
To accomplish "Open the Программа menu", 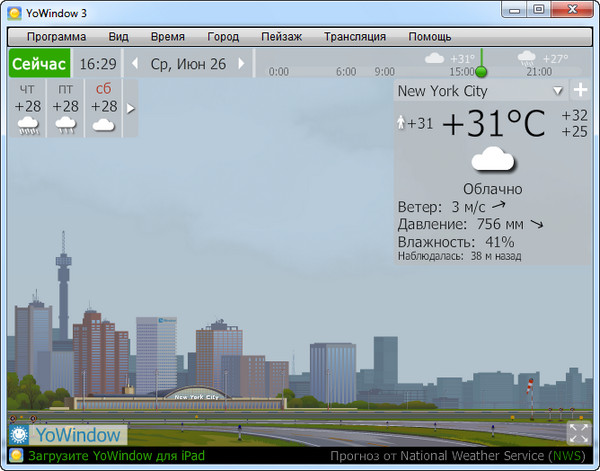I will (x=56, y=36).
